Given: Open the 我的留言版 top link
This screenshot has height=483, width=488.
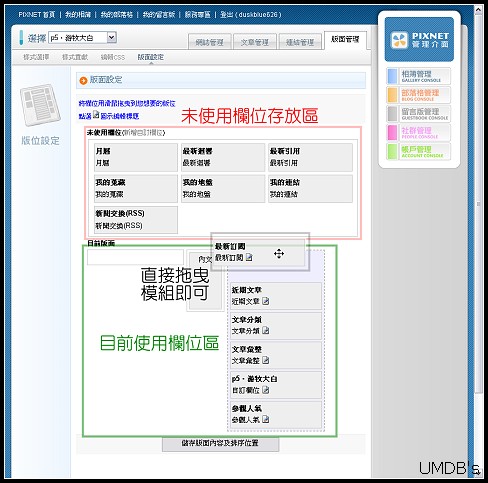Looking at the screenshot, I should 159,15.
